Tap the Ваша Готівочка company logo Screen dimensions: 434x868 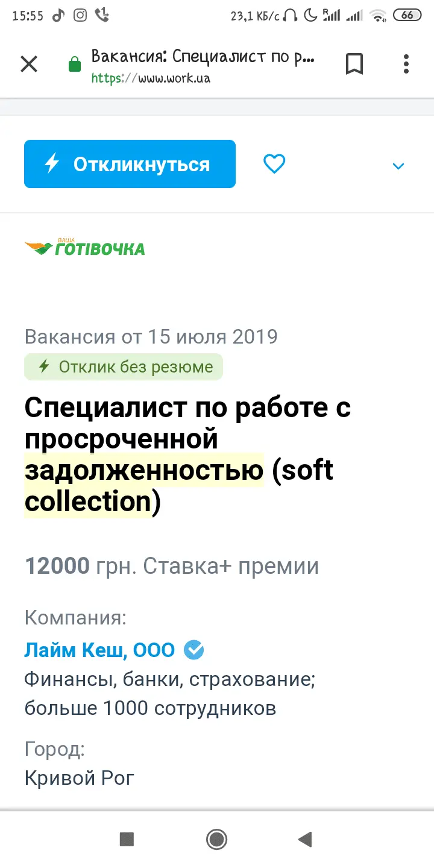click(85, 247)
